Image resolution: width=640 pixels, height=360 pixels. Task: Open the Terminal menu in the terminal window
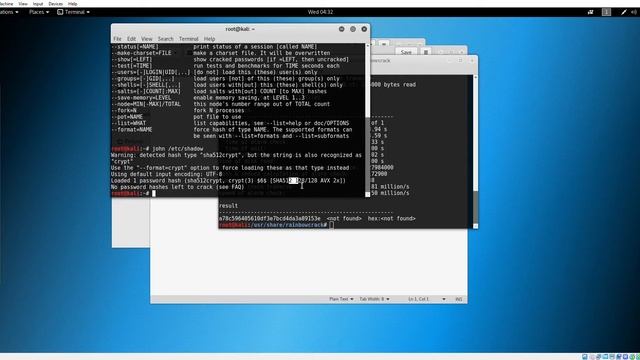point(189,39)
